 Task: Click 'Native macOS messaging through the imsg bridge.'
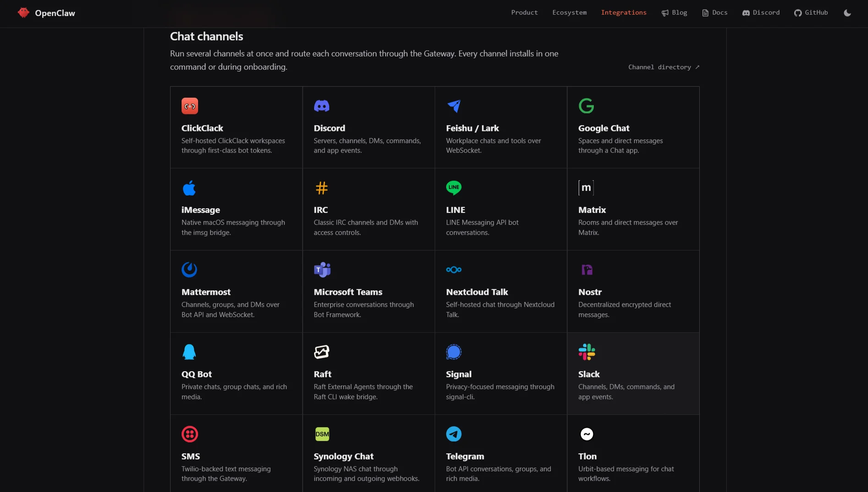(233, 228)
